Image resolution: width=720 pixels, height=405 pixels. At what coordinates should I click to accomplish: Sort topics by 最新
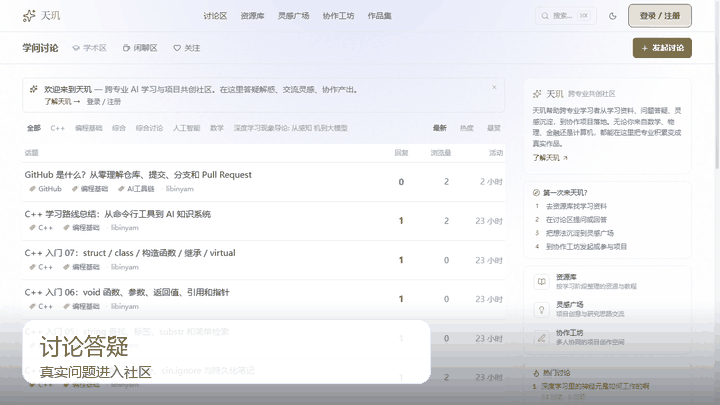pyautogui.click(x=439, y=128)
